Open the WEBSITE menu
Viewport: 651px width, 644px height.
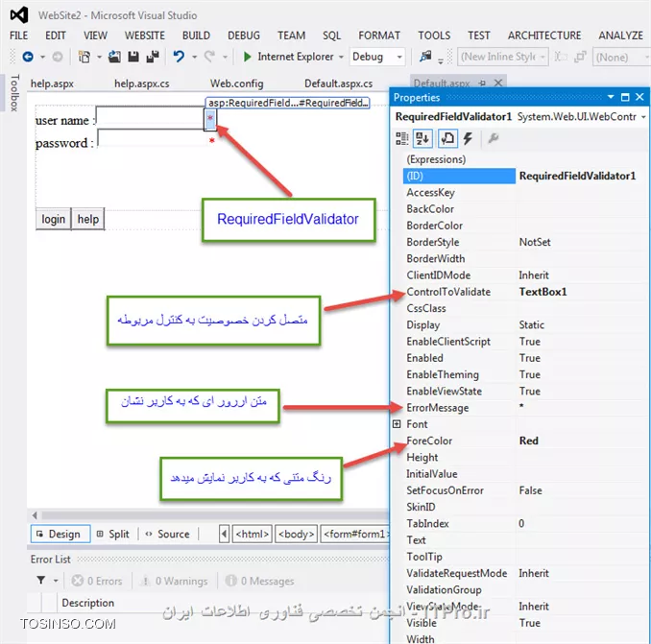[145, 36]
